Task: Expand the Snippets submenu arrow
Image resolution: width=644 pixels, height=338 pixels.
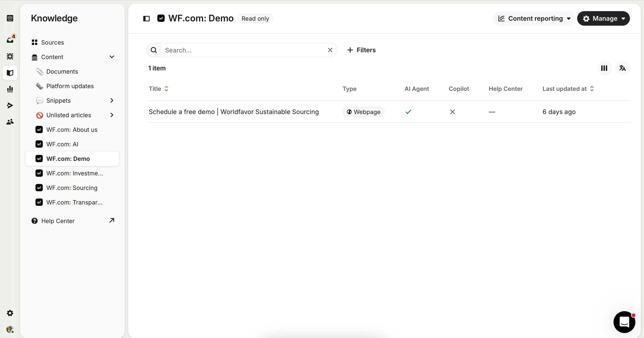Action: pos(112,100)
